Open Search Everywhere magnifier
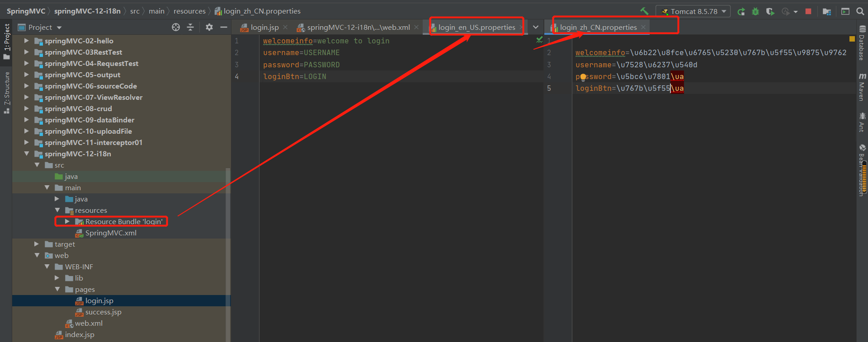The image size is (868, 342). coord(860,11)
